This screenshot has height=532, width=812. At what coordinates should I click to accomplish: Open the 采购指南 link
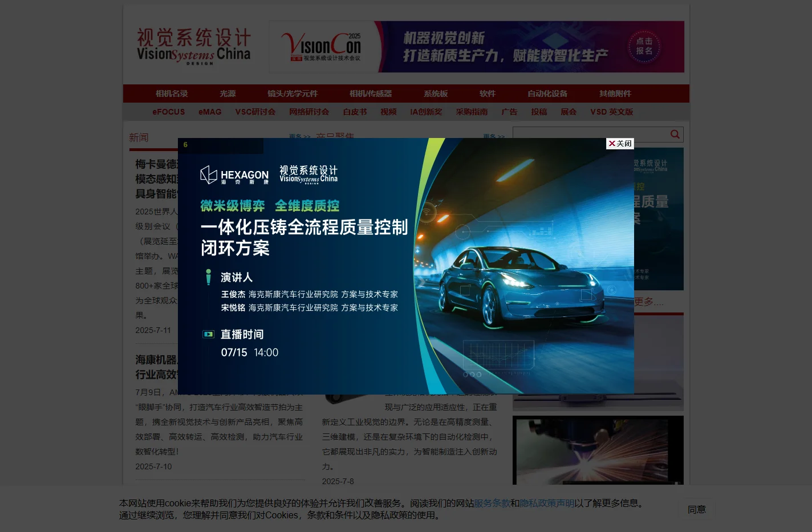(x=472, y=112)
